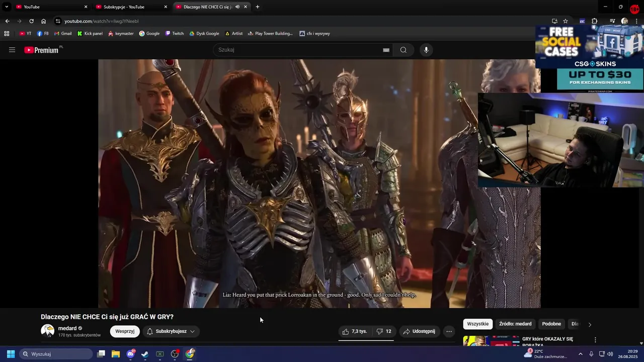Open Dysk Google bookmark
This screenshot has height=362, width=644.
204,34
